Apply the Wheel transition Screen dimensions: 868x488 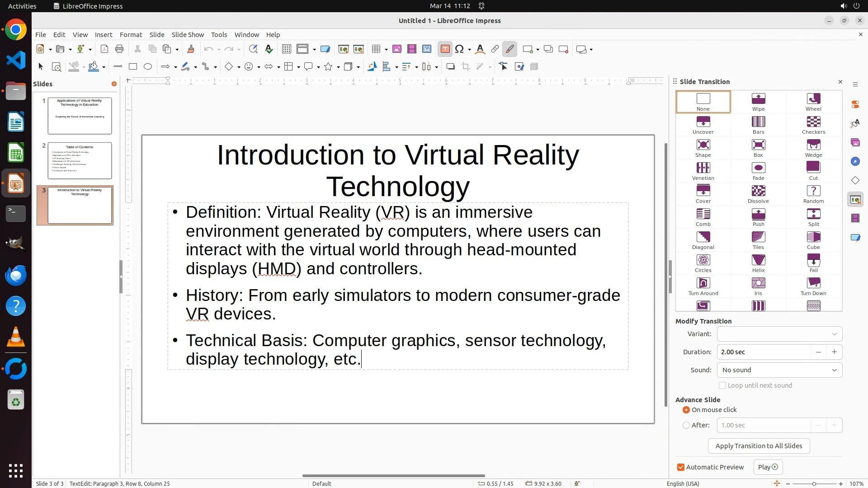[x=813, y=102]
